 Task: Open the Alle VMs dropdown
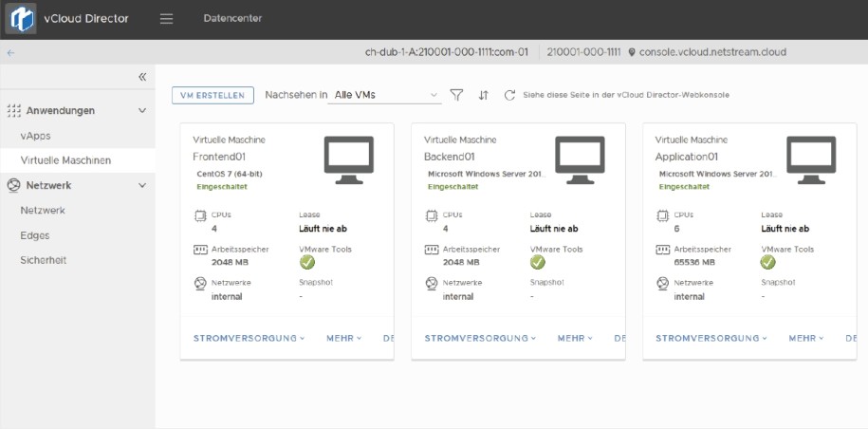(385, 95)
